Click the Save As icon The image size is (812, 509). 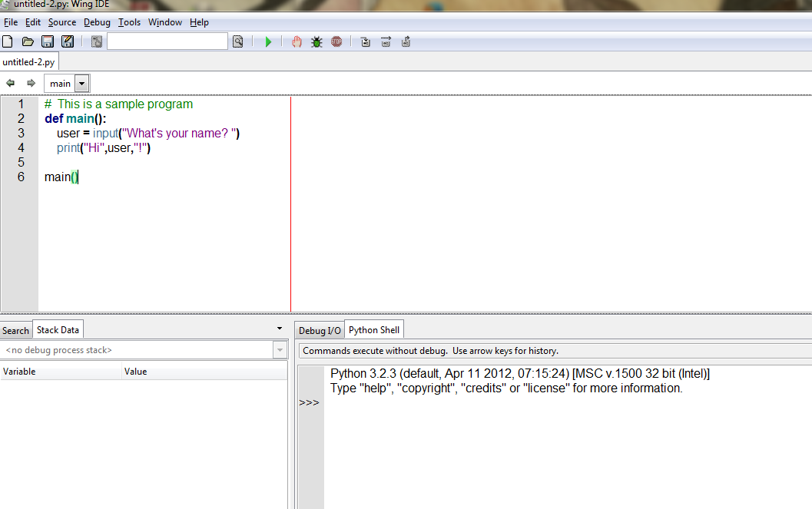pyautogui.click(x=68, y=41)
